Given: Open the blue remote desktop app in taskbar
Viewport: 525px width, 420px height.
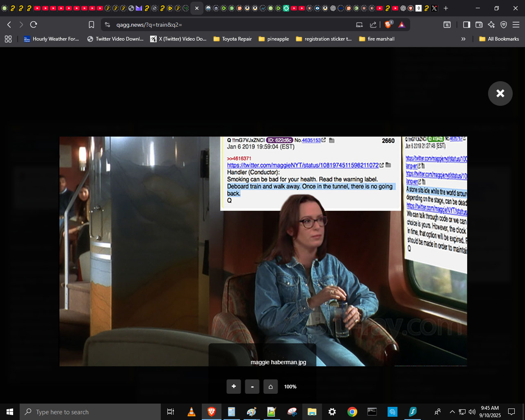Looking at the screenshot, I should [x=393, y=412].
